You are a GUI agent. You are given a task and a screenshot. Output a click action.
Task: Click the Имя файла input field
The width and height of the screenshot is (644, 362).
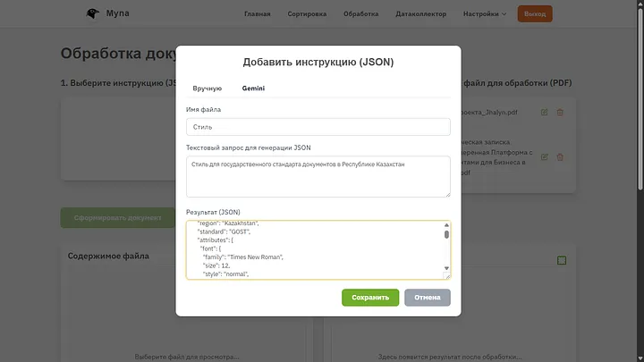[x=318, y=127]
